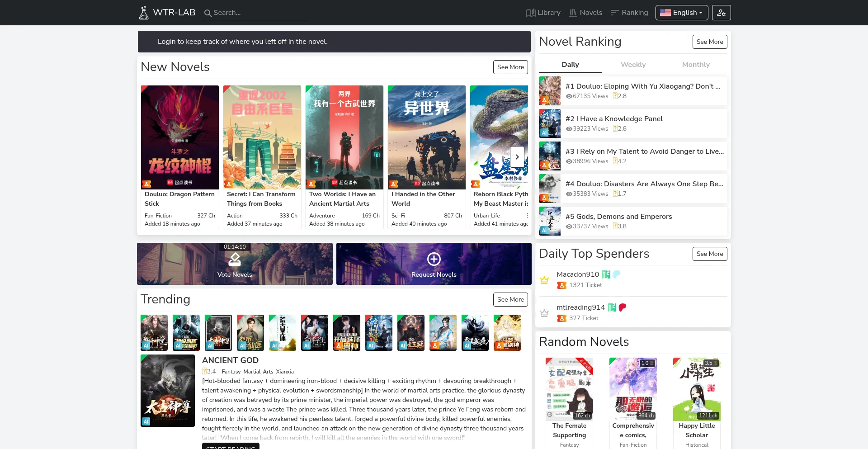The height and width of the screenshot is (449, 868).
Task: Expand the English language dropdown
Action: click(681, 13)
